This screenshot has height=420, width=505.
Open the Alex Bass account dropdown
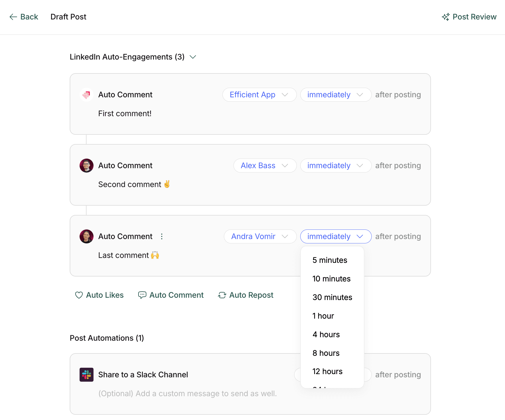coord(265,166)
